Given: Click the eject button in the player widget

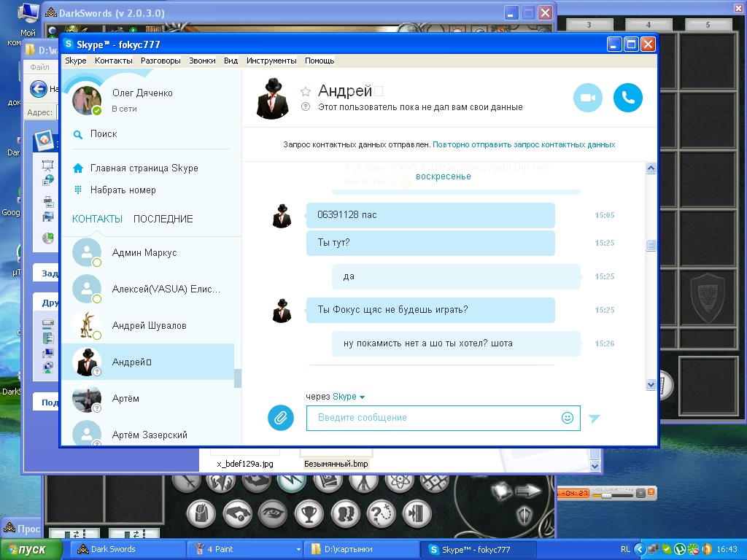Looking at the screenshot, I should pyautogui.click(x=640, y=494).
